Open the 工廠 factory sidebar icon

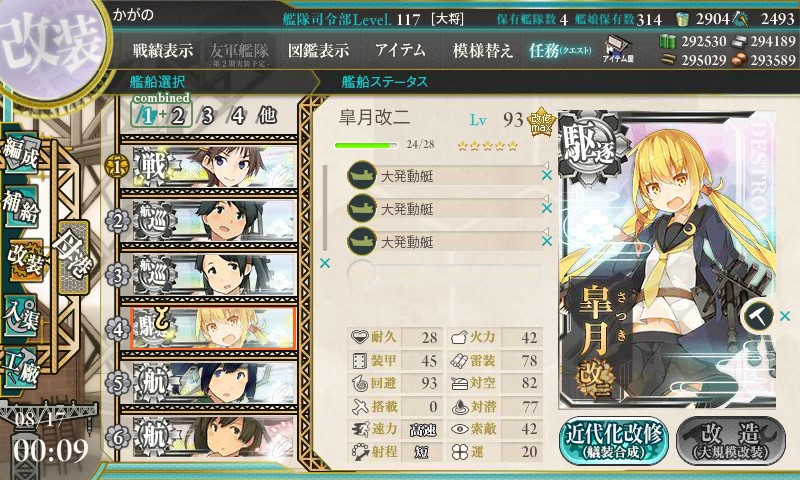[21, 367]
